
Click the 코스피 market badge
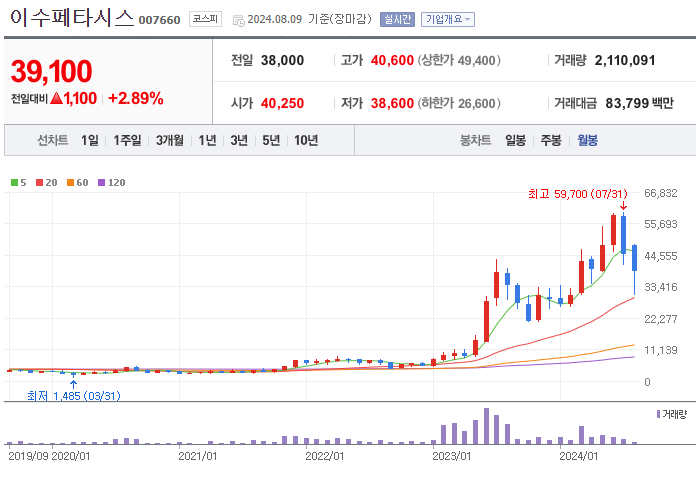point(205,19)
